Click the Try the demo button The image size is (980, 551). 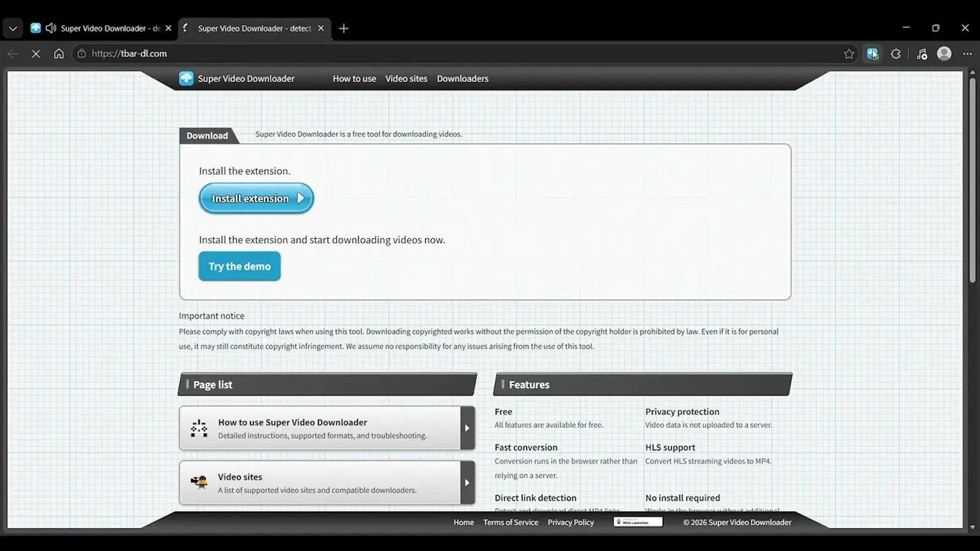point(239,266)
